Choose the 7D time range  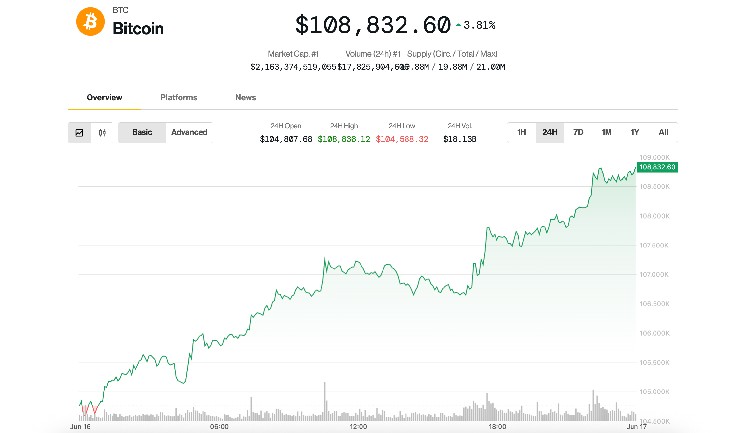click(x=578, y=132)
